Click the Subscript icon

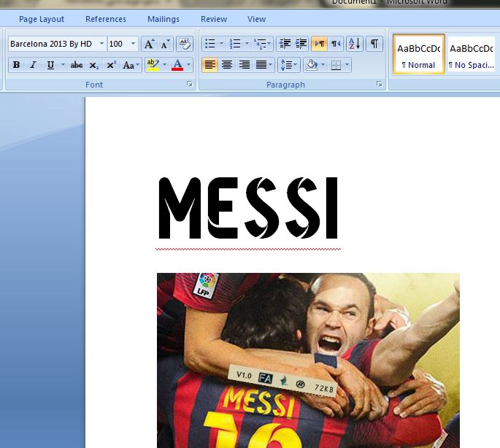[94, 65]
